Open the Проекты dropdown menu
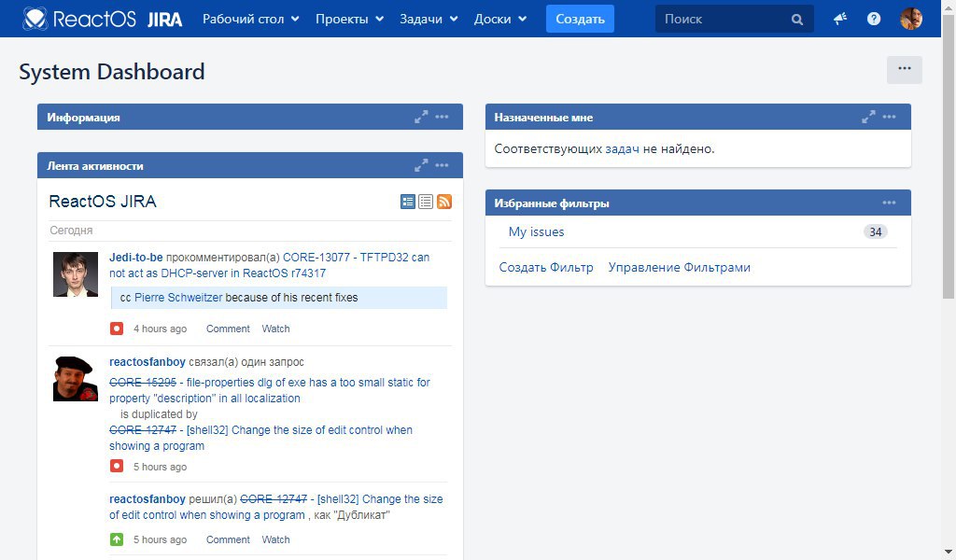 [x=349, y=19]
